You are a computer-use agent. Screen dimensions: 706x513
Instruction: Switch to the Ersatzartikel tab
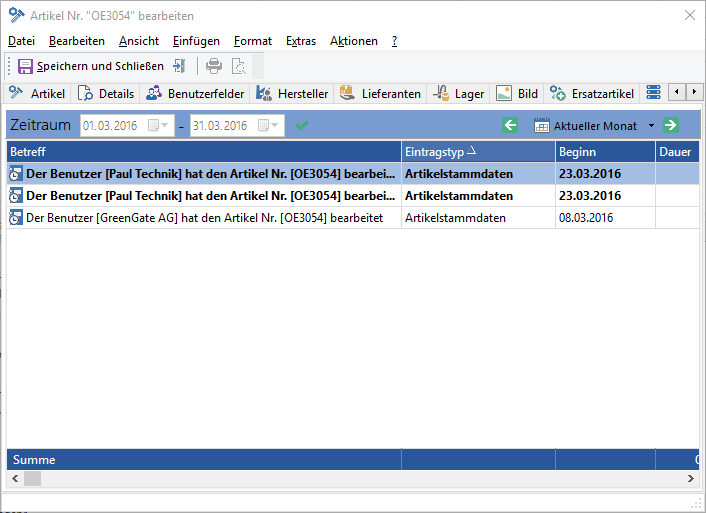click(592, 93)
